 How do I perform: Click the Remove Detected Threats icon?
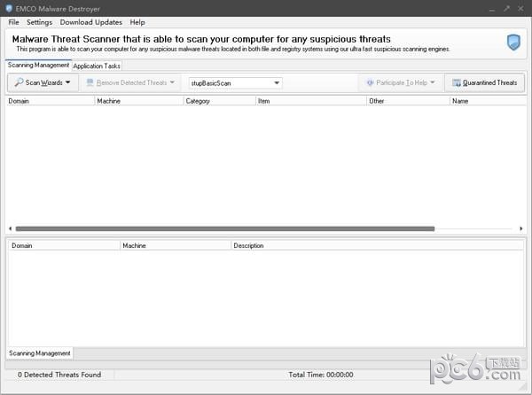pyautogui.click(x=90, y=82)
